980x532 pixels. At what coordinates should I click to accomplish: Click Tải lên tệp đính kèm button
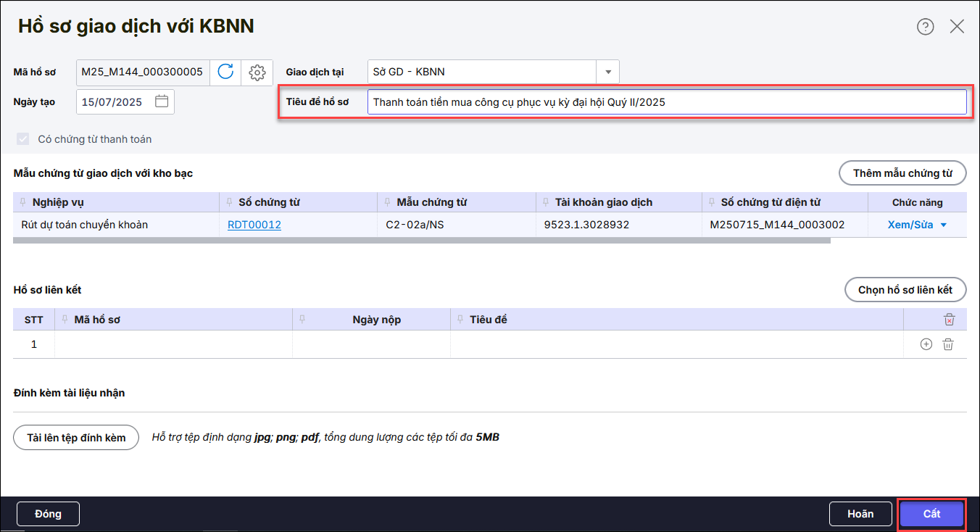[76, 437]
